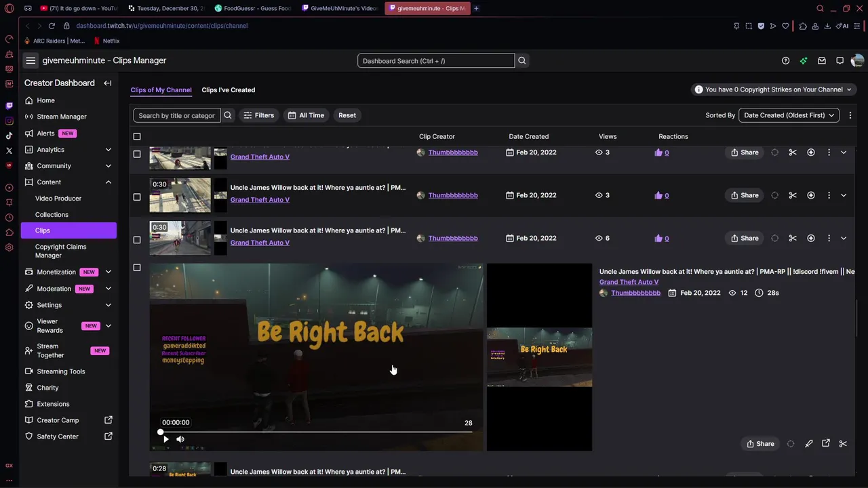Expand the Settings sidebar section
The width and height of the screenshot is (868, 488).
[108, 305]
